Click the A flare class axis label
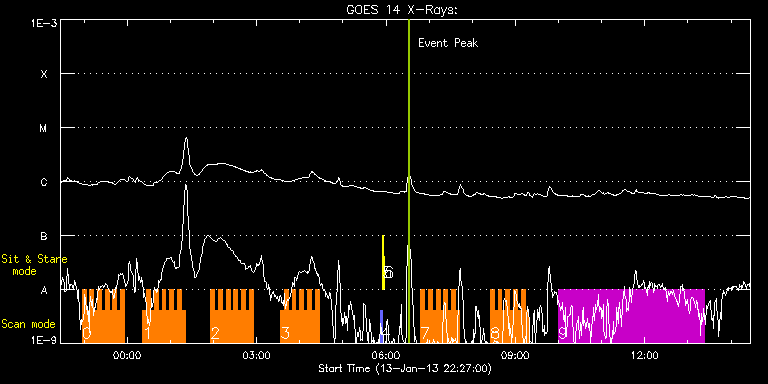 [44, 290]
